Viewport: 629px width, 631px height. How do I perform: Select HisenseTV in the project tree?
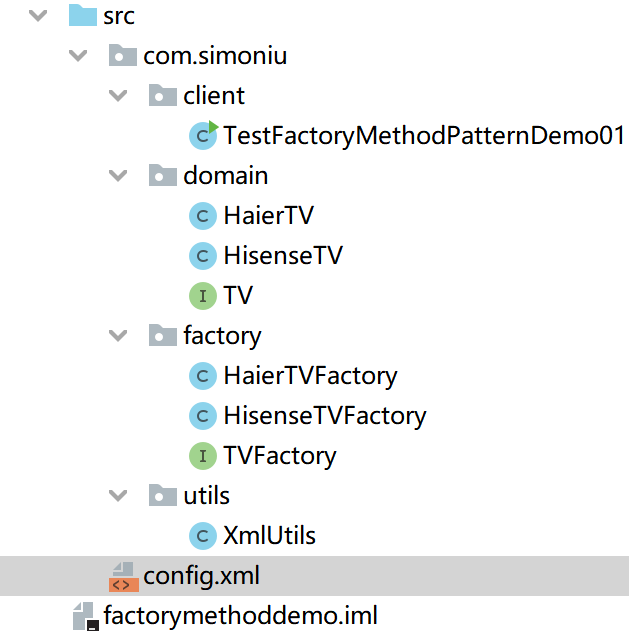[283, 256]
